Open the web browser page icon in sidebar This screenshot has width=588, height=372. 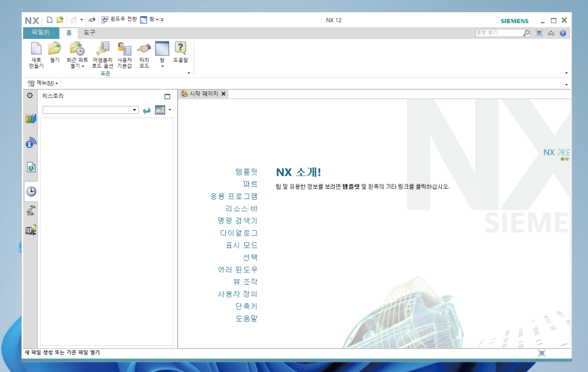pyautogui.click(x=31, y=167)
